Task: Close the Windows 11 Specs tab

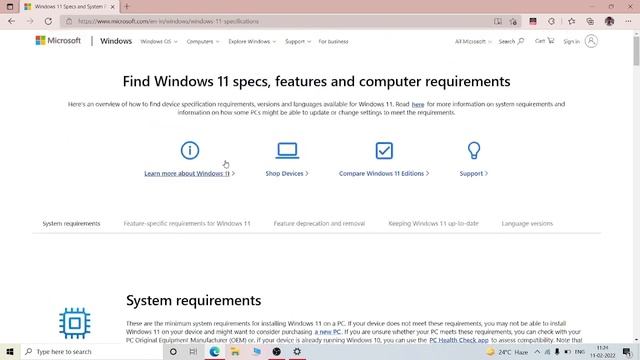Action: pos(113,7)
